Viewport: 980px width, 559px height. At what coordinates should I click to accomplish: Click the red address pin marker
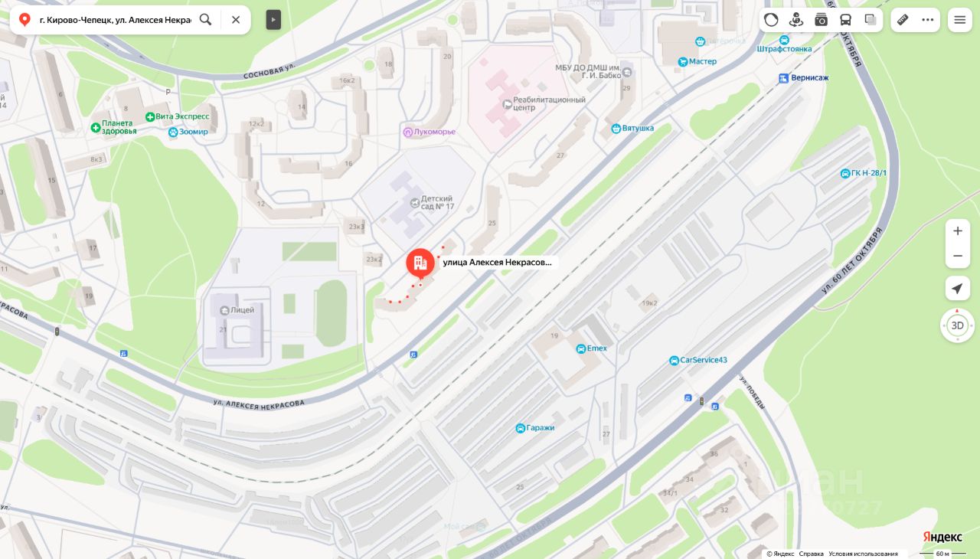coord(420,264)
